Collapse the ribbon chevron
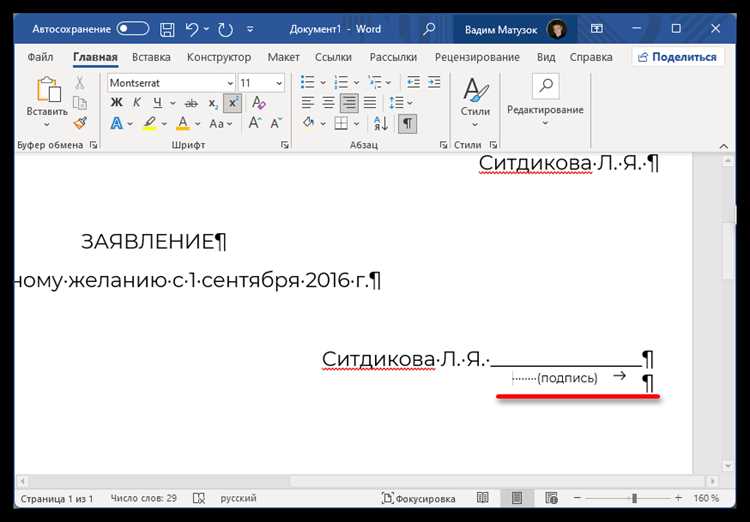The height and width of the screenshot is (522, 750). point(724,146)
